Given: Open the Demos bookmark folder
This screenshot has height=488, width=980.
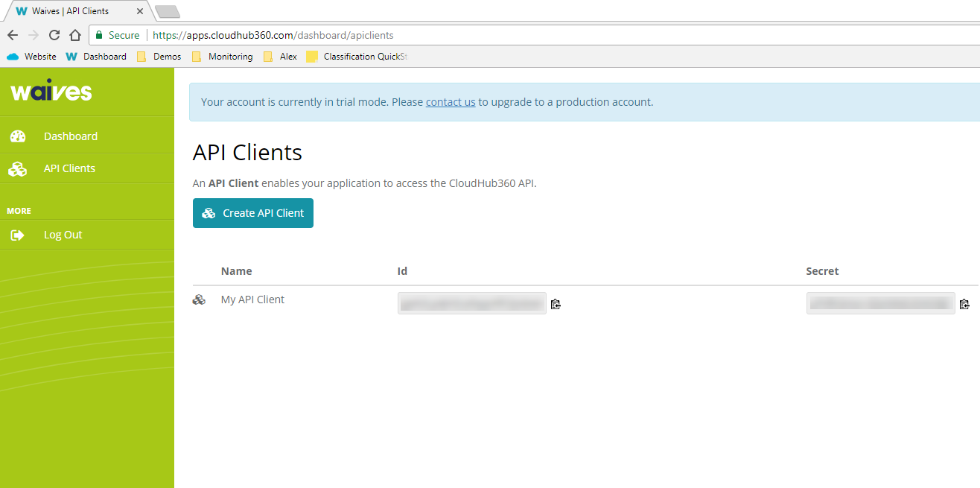Looking at the screenshot, I should tap(159, 57).
